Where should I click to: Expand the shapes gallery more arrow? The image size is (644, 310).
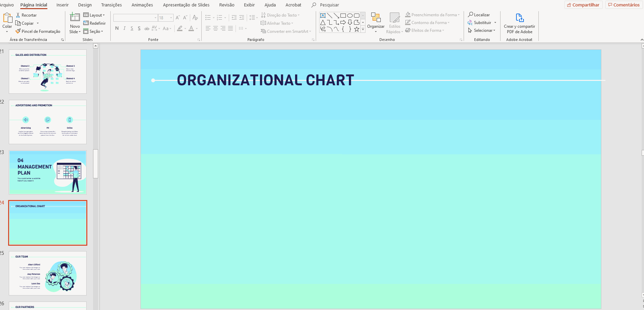point(363,29)
